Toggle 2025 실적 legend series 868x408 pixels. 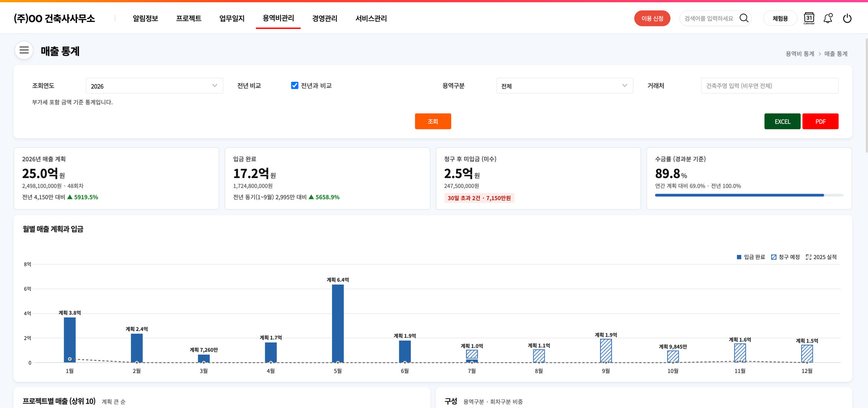pos(821,257)
